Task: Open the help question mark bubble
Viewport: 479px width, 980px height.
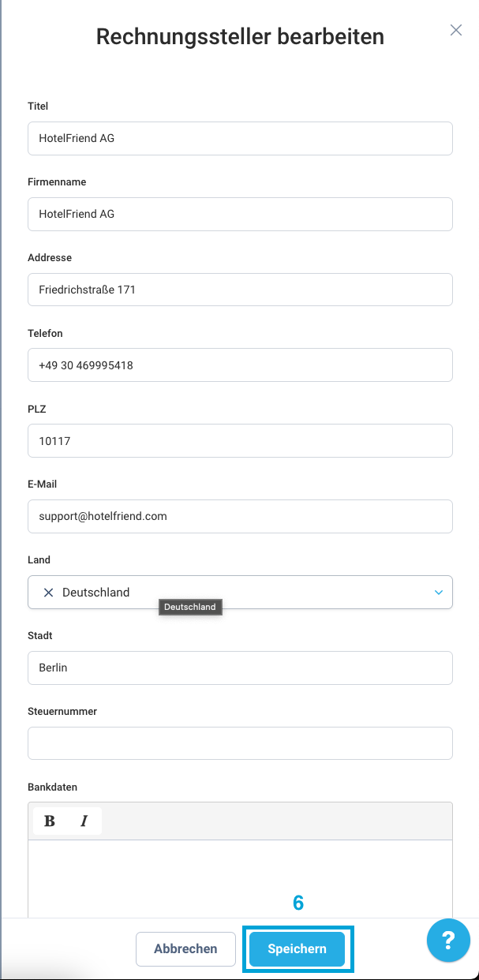Action: pyautogui.click(x=448, y=940)
